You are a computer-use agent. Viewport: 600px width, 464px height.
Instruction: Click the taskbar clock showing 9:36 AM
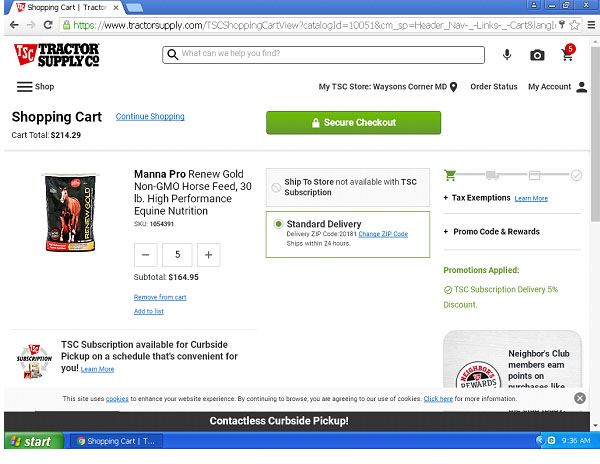tap(576, 441)
